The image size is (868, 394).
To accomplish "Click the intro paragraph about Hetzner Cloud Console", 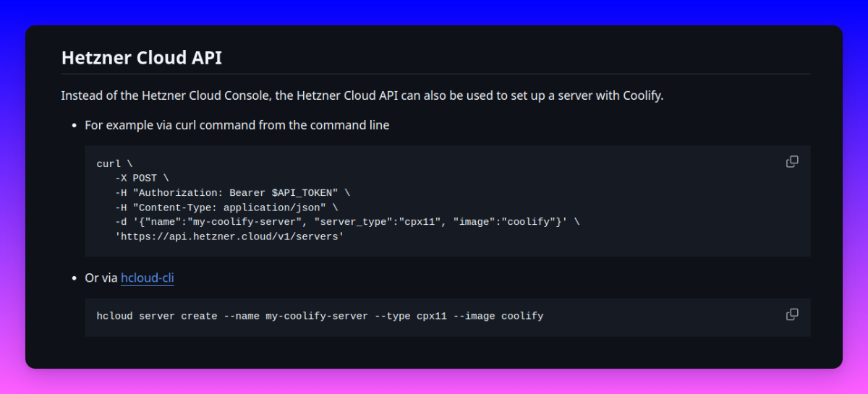I will (x=362, y=95).
